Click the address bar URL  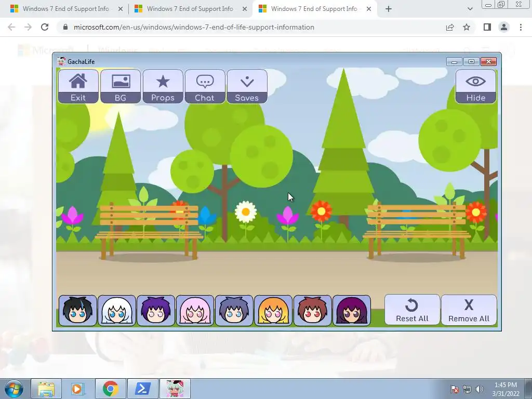pos(194,27)
